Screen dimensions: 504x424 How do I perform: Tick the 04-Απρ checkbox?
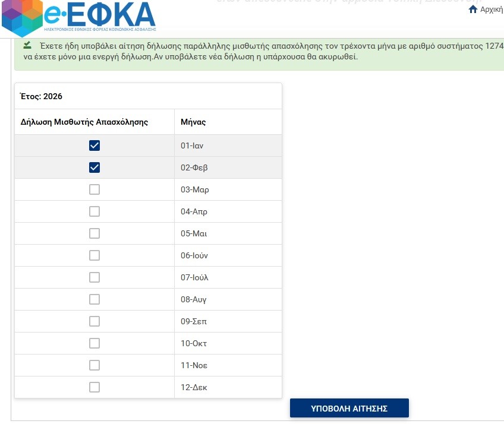(x=94, y=211)
